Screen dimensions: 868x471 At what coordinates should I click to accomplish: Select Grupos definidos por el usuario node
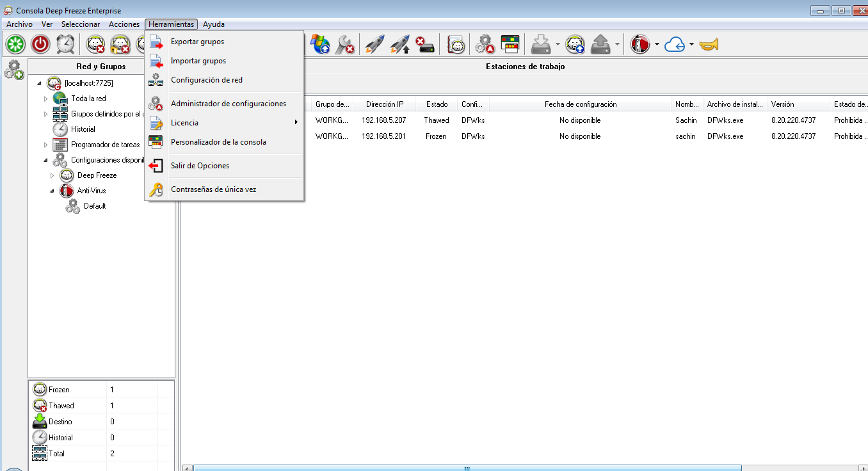pos(107,114)
